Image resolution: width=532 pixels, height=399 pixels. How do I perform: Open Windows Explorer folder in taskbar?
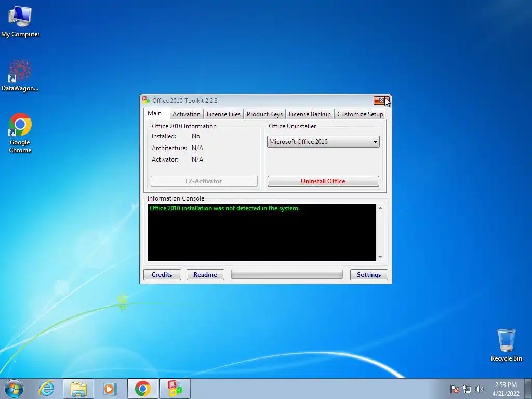(78, 389)
